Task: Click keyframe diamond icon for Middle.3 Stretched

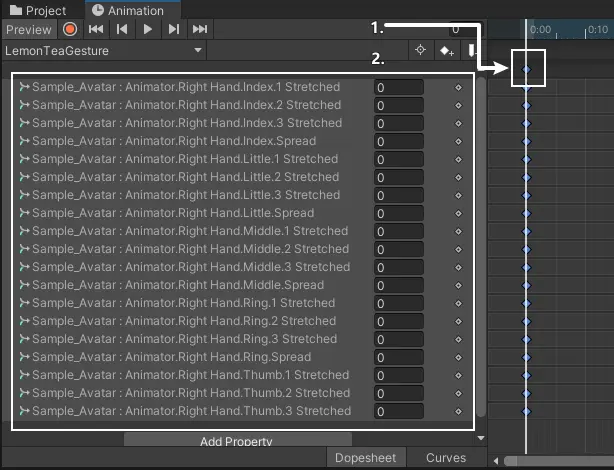Action: coord(459,268)
